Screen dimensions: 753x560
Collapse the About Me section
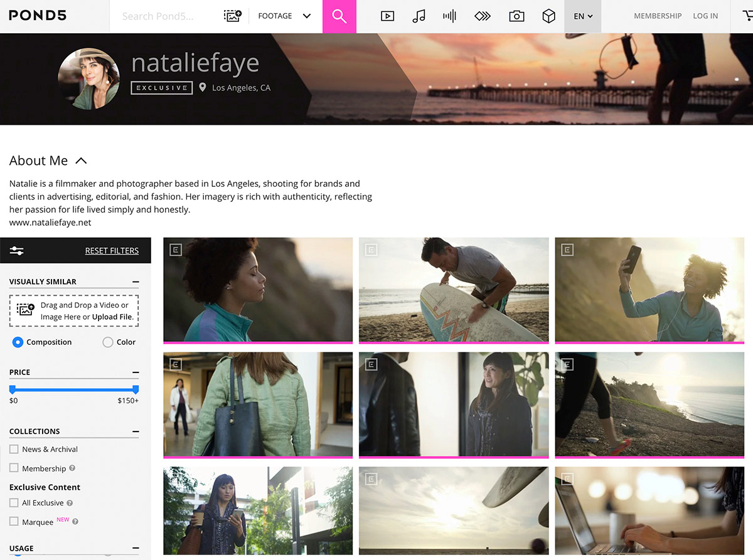click(81, 161)
